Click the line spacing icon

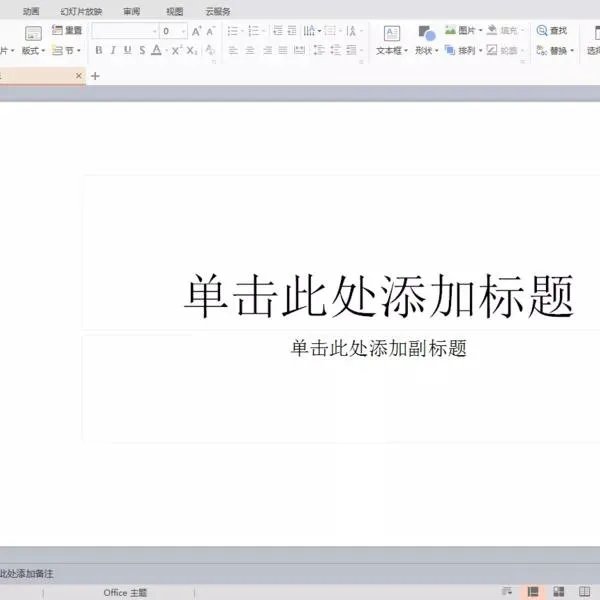coord(318,50)
